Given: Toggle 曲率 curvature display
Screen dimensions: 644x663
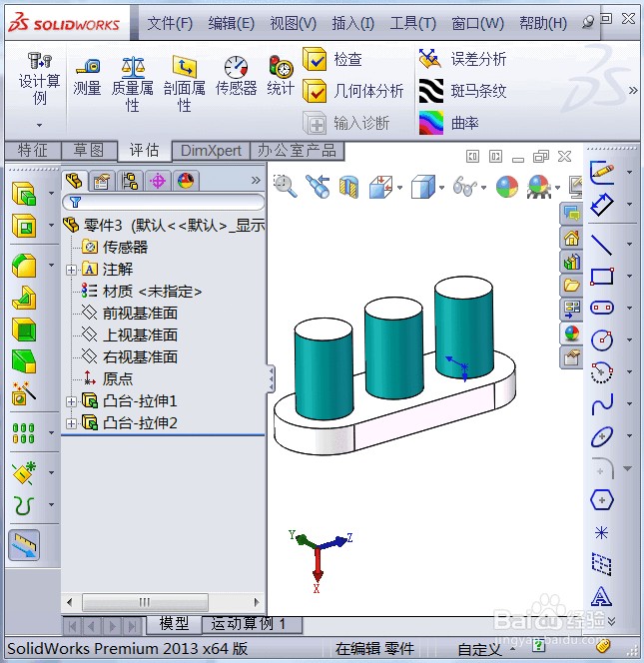Looking at the screenshot, I should (449, 123).
